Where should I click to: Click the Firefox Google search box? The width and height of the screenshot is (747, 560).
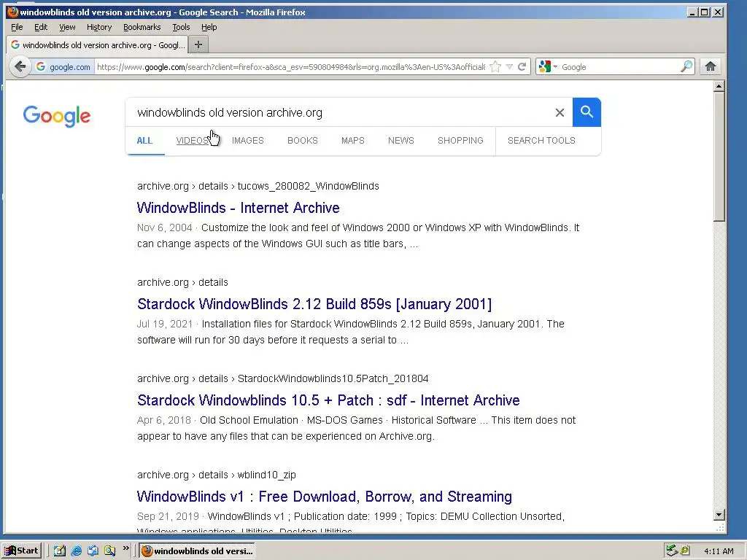[619, 66]
